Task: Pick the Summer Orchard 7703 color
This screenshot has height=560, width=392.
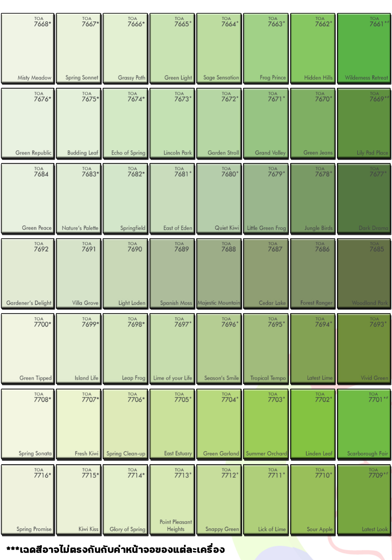Action: click(266, 424)
